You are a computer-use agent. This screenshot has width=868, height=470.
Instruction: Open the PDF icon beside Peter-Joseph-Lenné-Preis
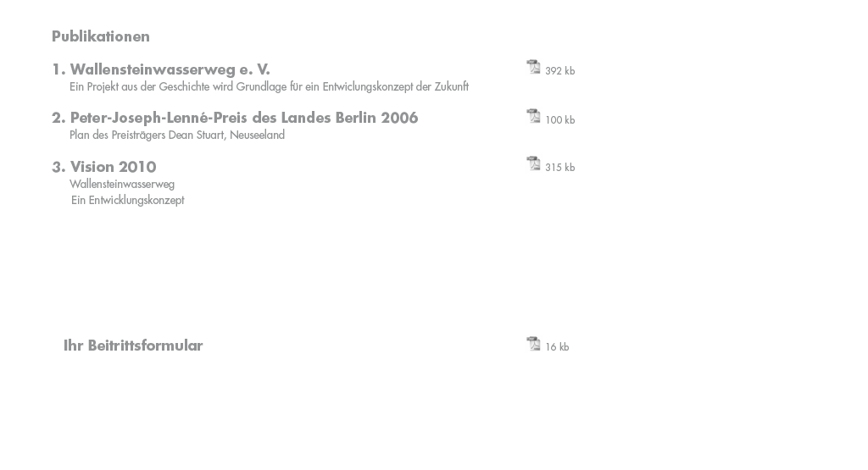533,115
